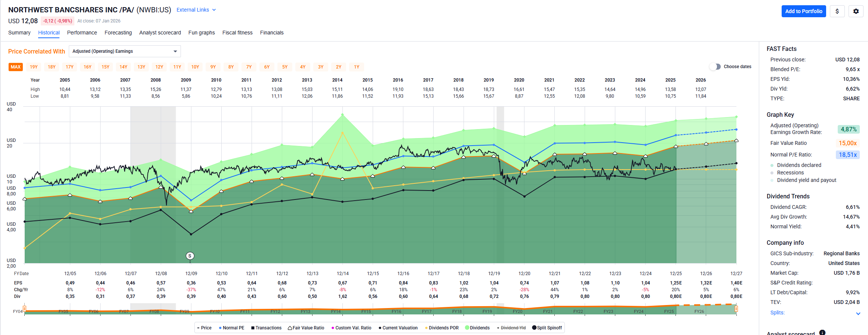Click the dollar currency icon button
Viewport: 868px width, 335px height.
(837, 11)
